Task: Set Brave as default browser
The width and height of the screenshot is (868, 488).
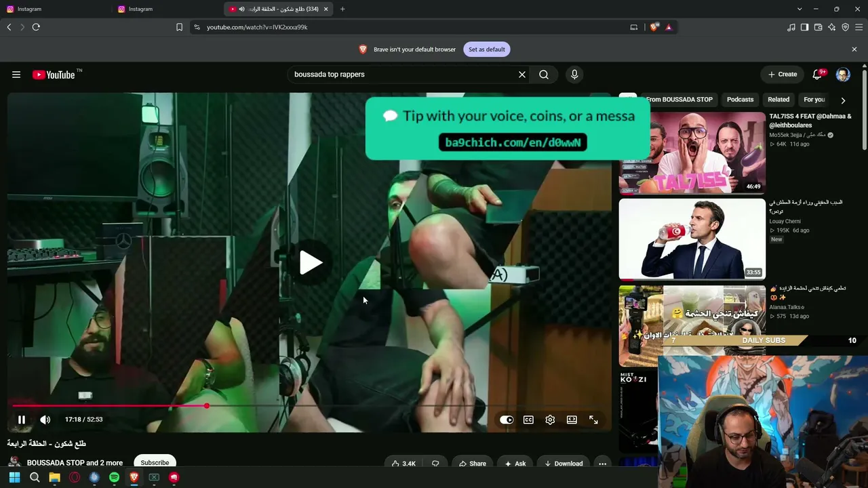Action: (x=486, y=49)
